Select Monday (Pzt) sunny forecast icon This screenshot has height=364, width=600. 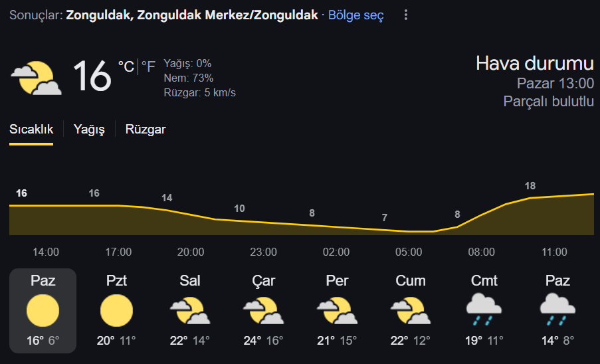click(117, 310)
